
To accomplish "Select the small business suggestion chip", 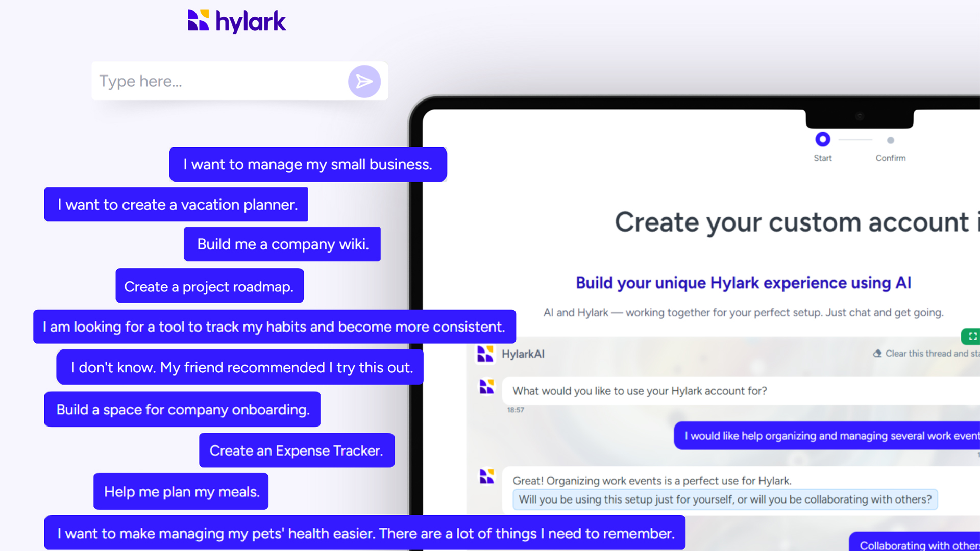I will (308, 164).
